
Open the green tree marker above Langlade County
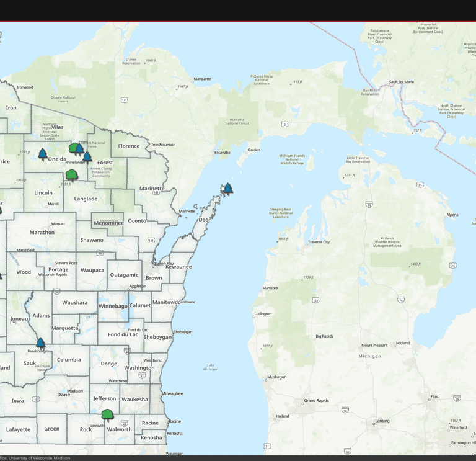(x=72, y=176)
